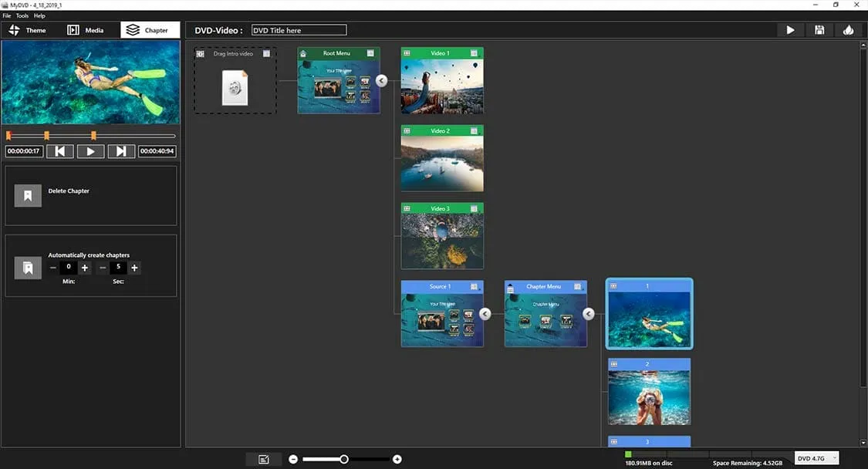Select the Chapter Menu thumbnail
Image resolution: width=868 pixels, height=469 pixels.
pyautogui.click(x=545, y=319)
